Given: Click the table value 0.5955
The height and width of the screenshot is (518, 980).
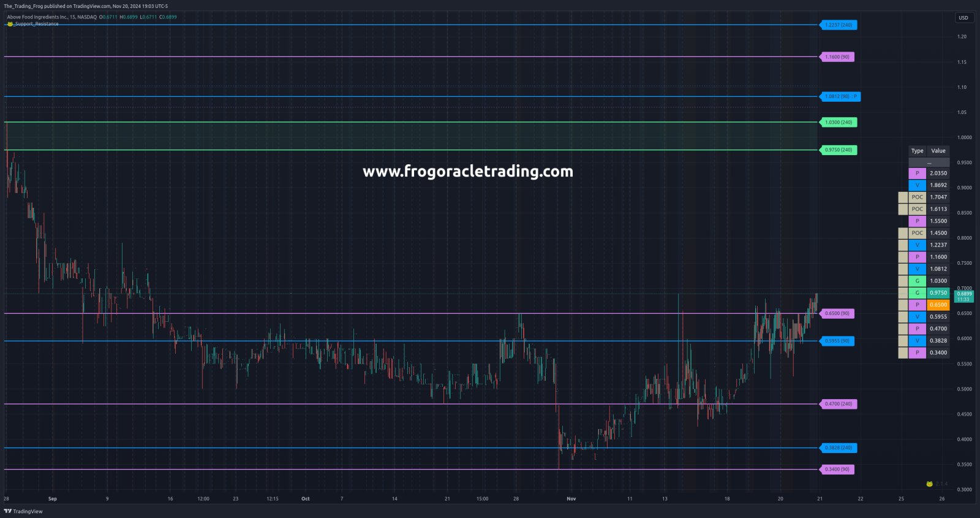Looking at the screenshot, I should coord(938,317).
